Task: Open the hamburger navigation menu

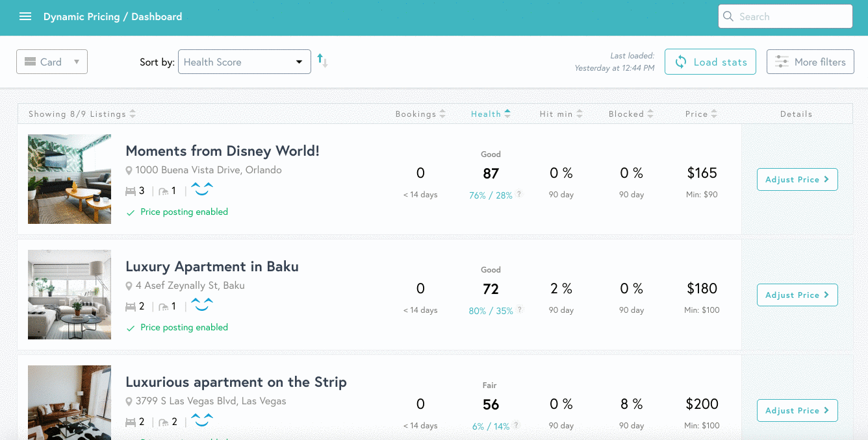Action: (x=25, y=17)
